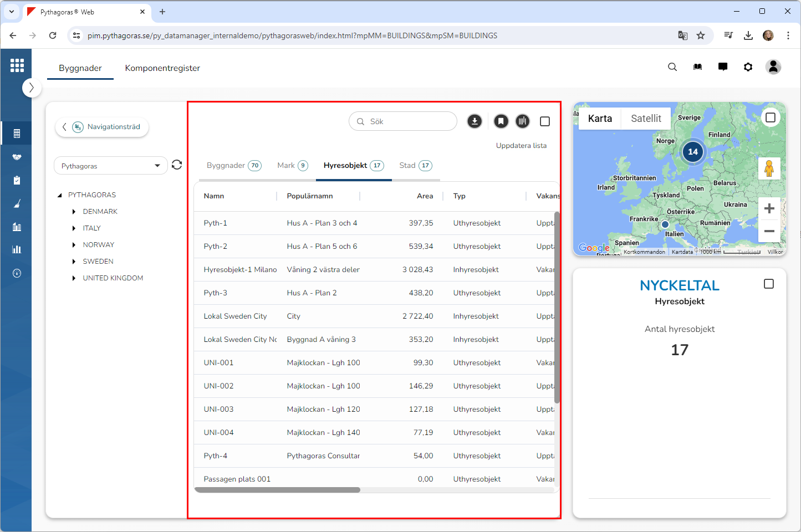Screen dimensions: 801x532
Task: Open the Pythagoras dropdown selector
Action: tap(111, 166)
